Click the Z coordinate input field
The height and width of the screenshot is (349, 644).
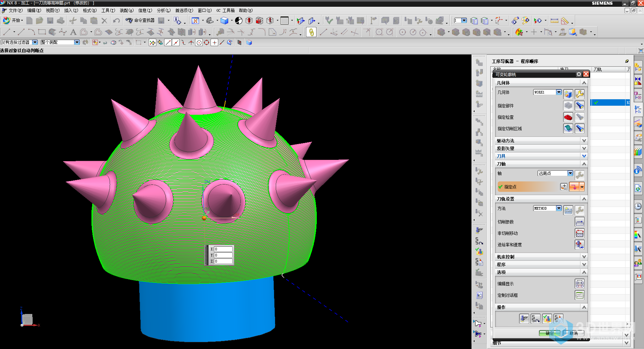click(223, 261)
